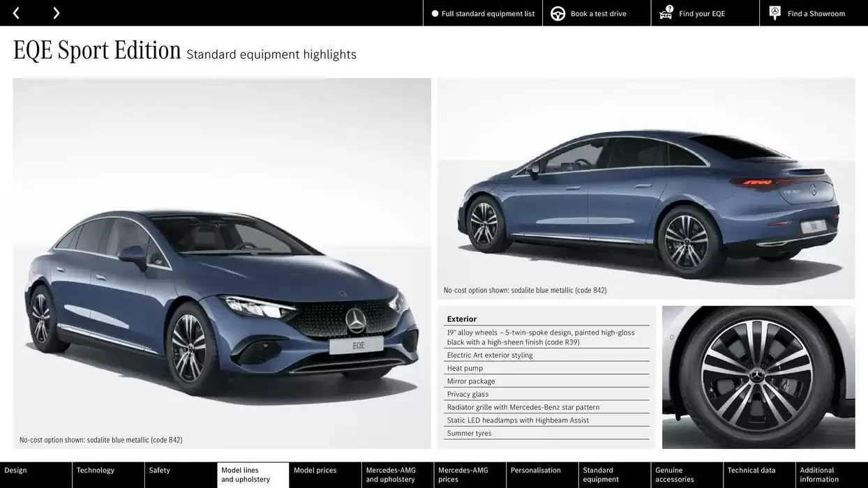Screen dimensions: 868x488
Task: Go to next page arrow
Action: coord(57,13)
